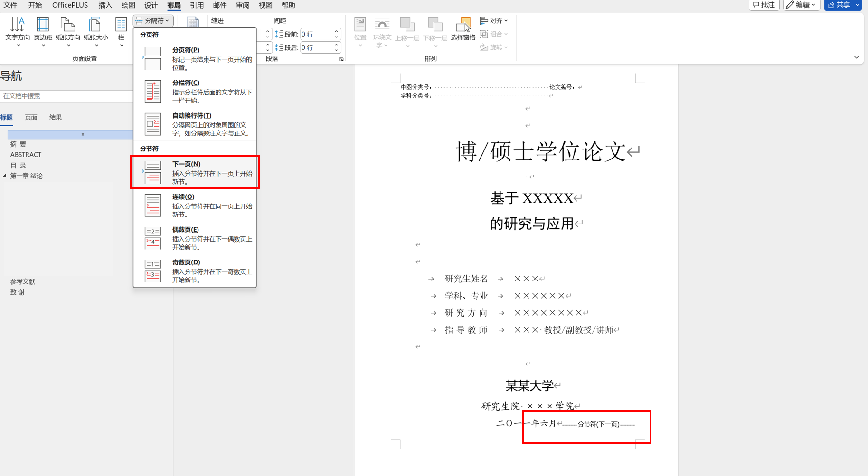Edit the spacing before (段前) field
Image resolution: width=868 pixels, height=476 pixels.
(317, 34)
